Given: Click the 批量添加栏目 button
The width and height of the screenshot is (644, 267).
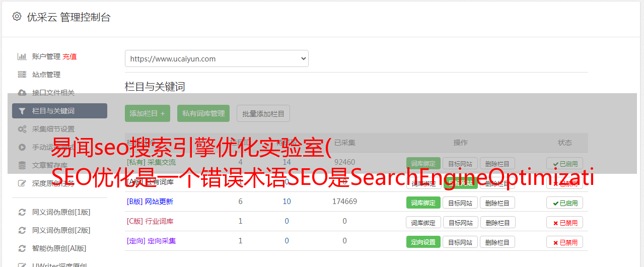Looking at the screenshot, I should (x=263, y=113).
